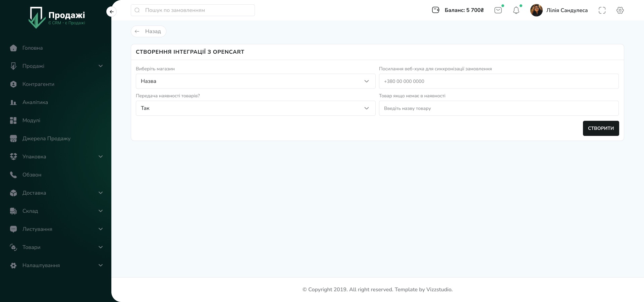Open settings gear icon in header
The height and width of the screenshot is (302, 644).
coord(620,10)
